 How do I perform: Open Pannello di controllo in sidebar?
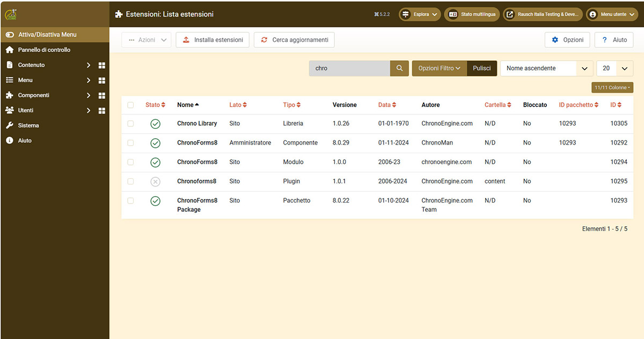43,50
